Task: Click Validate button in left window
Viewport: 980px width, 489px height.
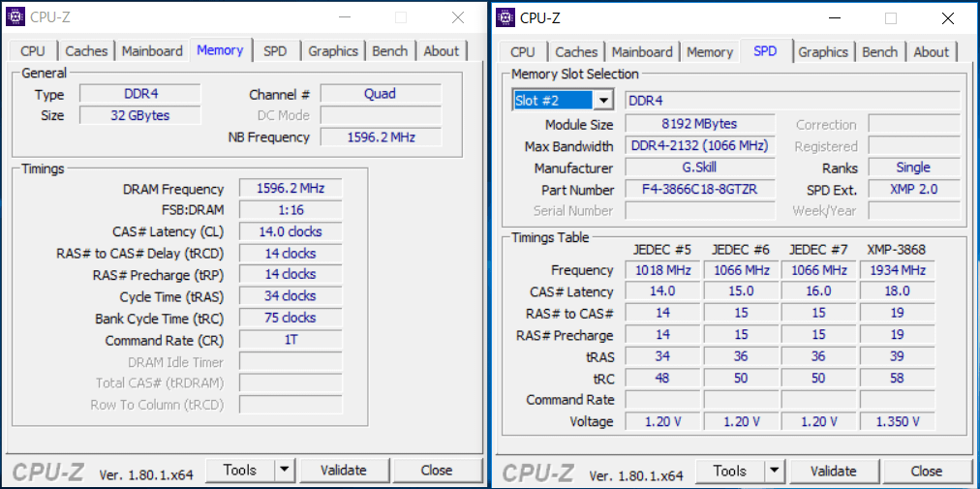Action: pyautogui.click(x=343, y=471)
